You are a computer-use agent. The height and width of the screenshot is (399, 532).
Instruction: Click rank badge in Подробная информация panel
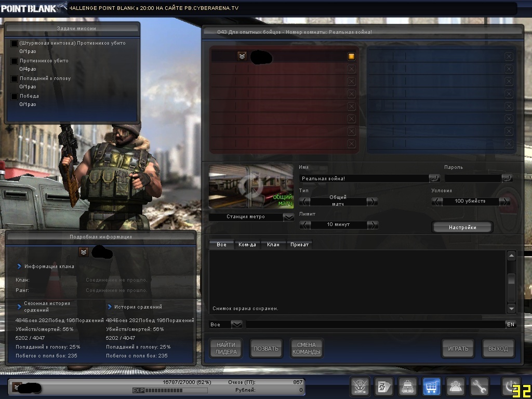coord(84,252)
